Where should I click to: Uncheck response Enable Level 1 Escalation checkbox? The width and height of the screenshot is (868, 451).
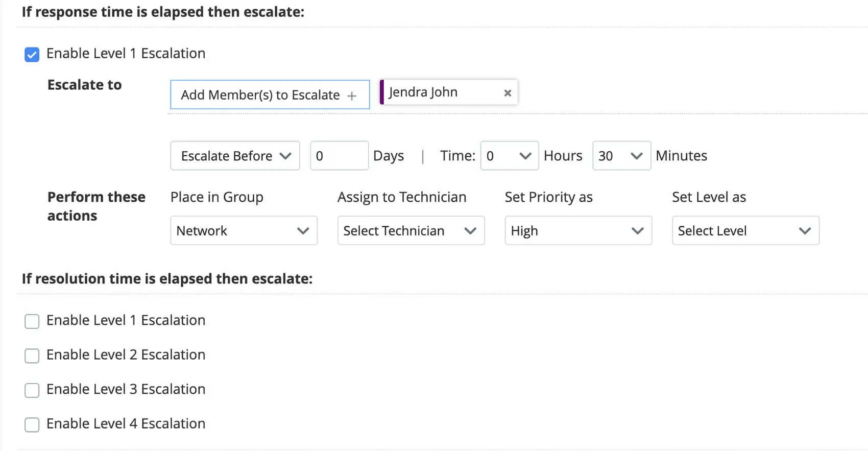click(32, 54)
